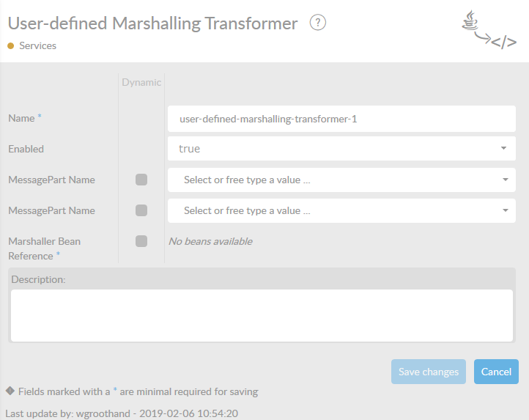Expand the upper MessagePart Name dropdown
Viewport: 529px width, 420px height.
pos(341,180)
